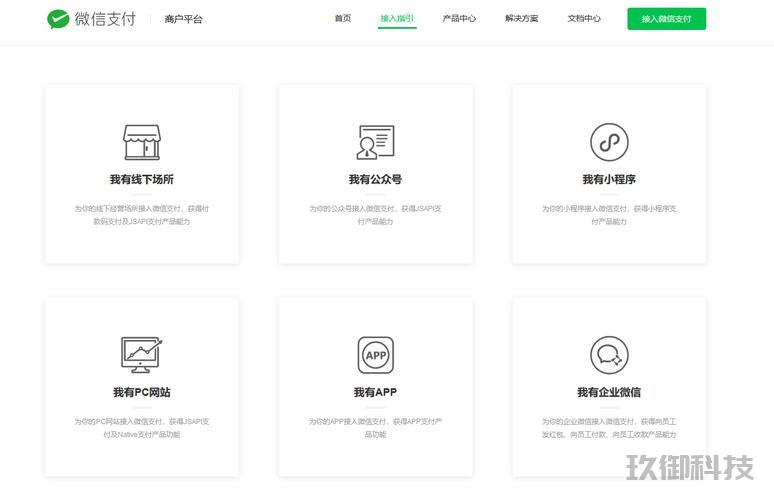Click the 公众号 card description text
Screen dimensions: 774x500
pos(375,215)
